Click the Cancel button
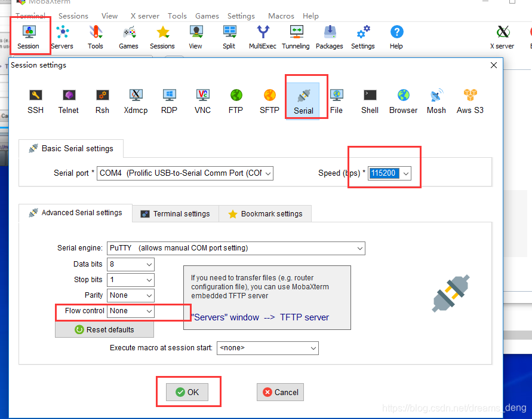Image resolution: width=532 pixels, height=419 pixels. (x=280, y=392)
